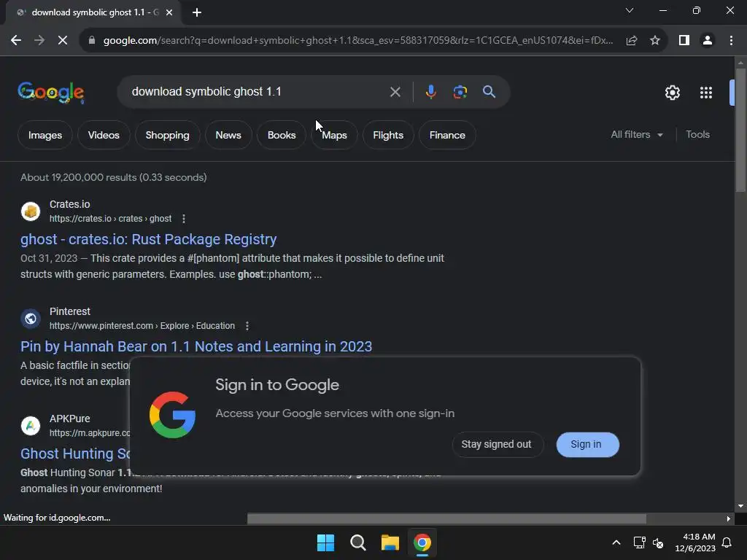Bookmark this page with the star icon
The width and height of the screenshot is (747, 560).
pyautogui.click(x=655, y=41)
